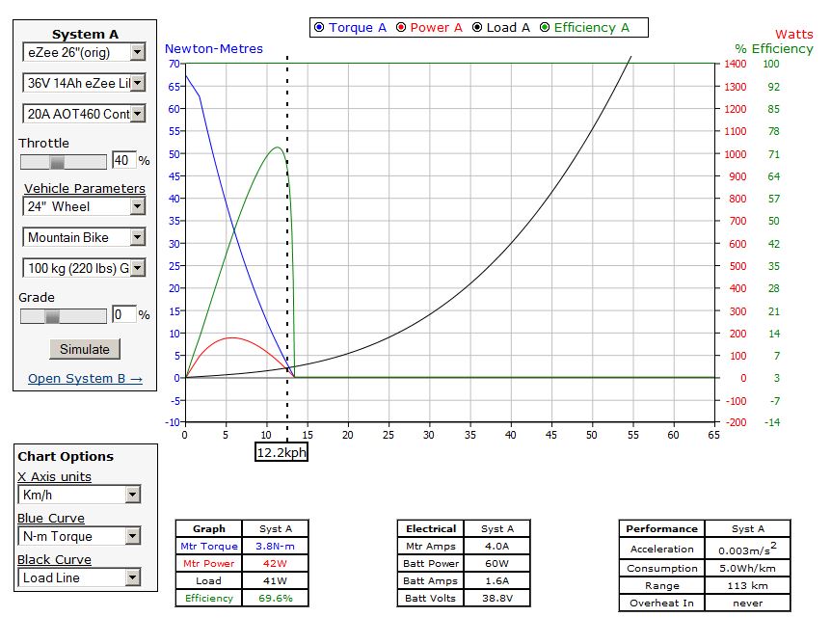Click the Acceleration value 0.003m/s²

tap(747, 549)
